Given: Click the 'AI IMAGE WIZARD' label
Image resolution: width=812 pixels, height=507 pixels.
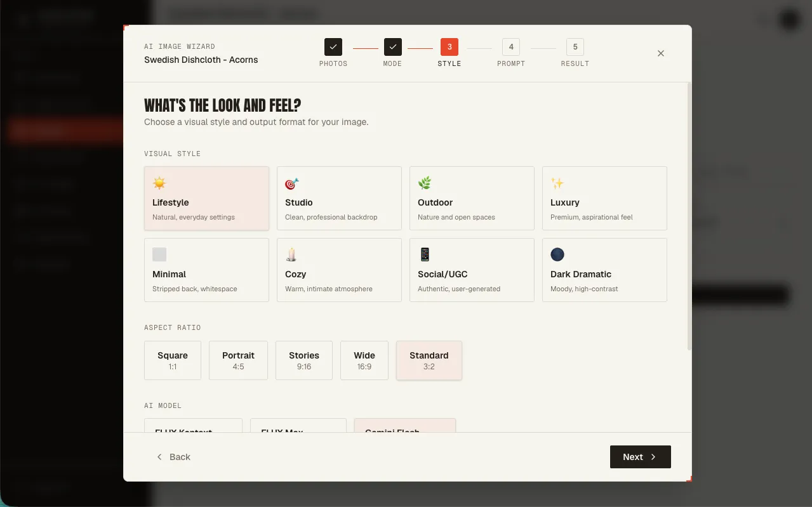Looking at the screenshot, I should click(x=180, y=46).
